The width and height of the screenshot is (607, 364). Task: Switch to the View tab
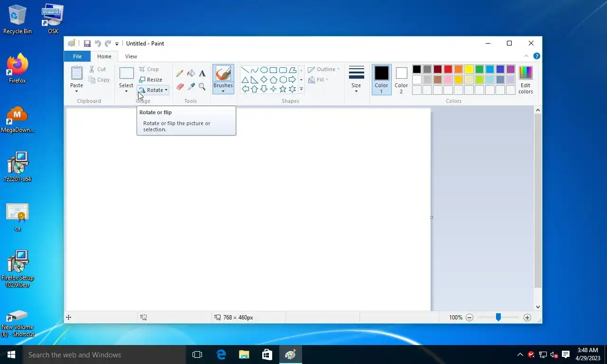[131, 56]
